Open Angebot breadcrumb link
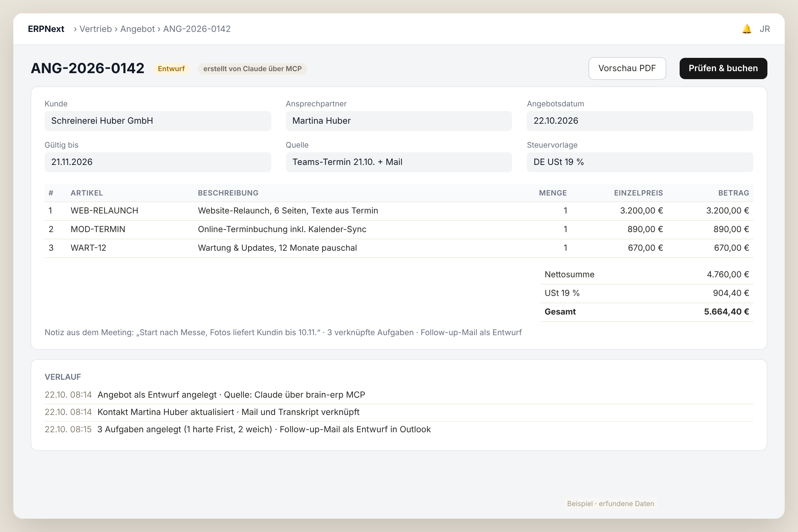The height and width of the screenshot is (532, 798). 137,29
